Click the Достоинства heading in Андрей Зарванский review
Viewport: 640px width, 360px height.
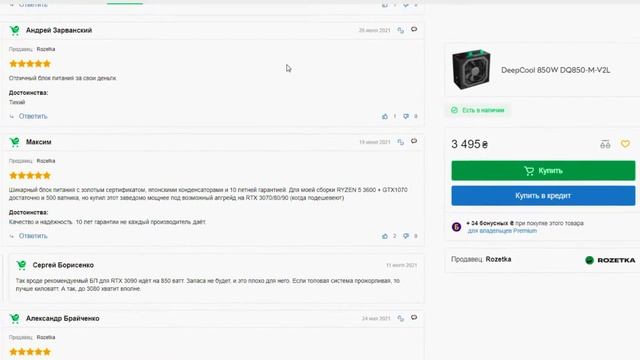click(x=29, y=93)
